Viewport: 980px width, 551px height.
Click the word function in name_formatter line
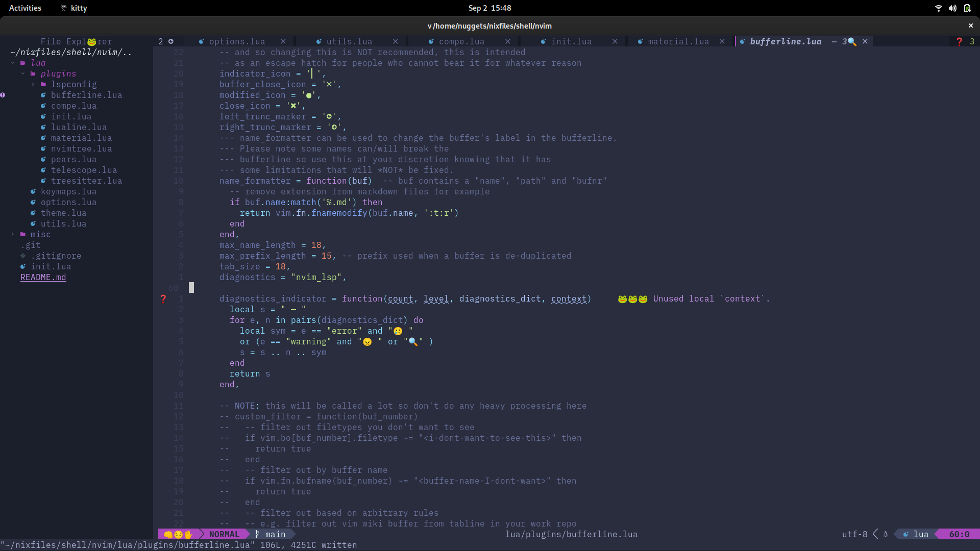pos(326,181)
